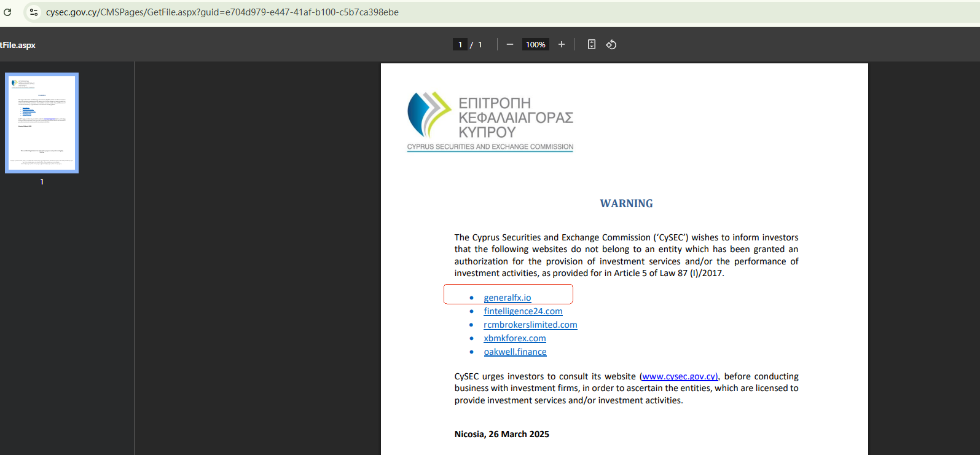The width and height of the screenshot is (980, 455).
Task: Click the Greek ΕΠΙΤΡΟΠΗ ΚΕΦΑΛΑΙΑΓΟΡΑΣ ΚΥΠΡΟΥ logo text
Action: [x=516, y=117]
